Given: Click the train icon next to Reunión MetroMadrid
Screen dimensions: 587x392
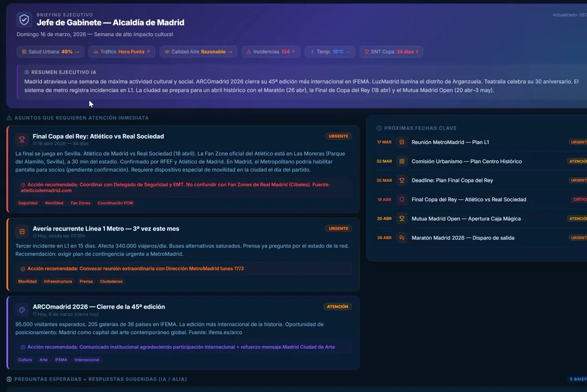Looking at the screenshot, I should [402, 142].
